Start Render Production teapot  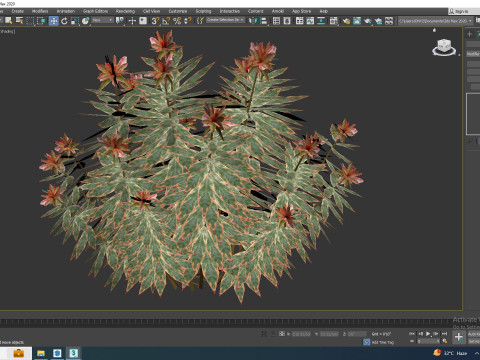[368, 21]
